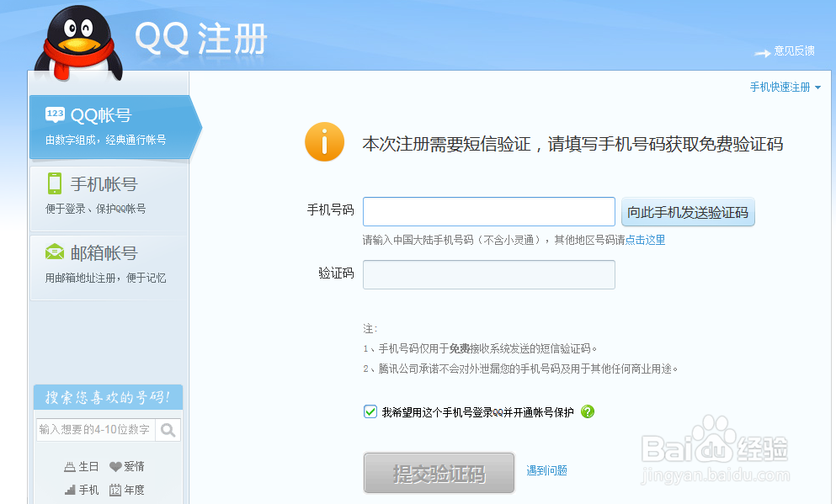Viewport: 836px width, 504px height.
Task: Click the cake icon next to 生日
Action: tap(70, 467)
